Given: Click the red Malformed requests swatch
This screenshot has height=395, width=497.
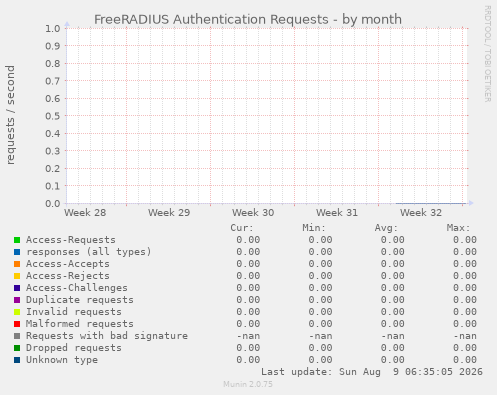Looking at the screenshot, I should coord(17,324).
